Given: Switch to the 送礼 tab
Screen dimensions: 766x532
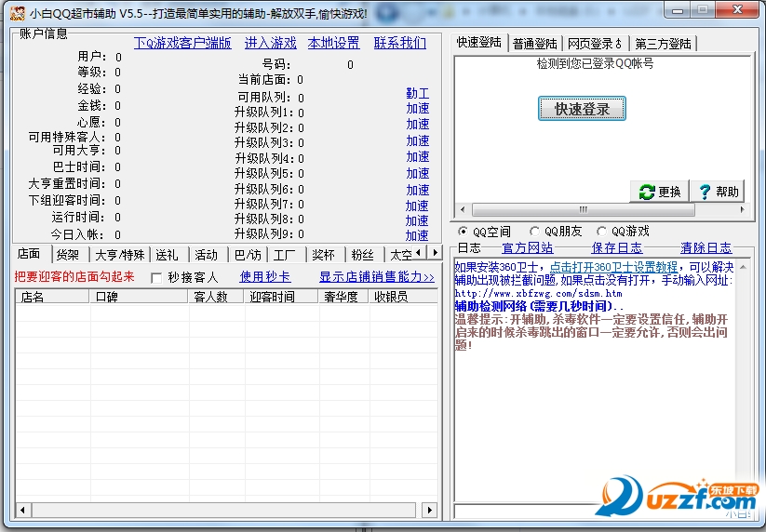Looking at the screenshot, I should click(x=167, y=255).
